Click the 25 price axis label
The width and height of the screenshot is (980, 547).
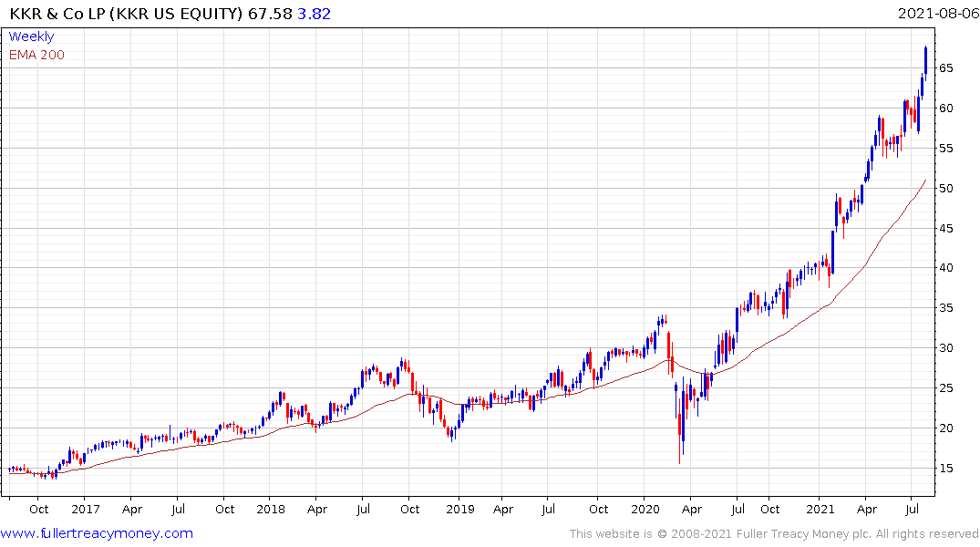pyautogui.click(x=945, y=387)
